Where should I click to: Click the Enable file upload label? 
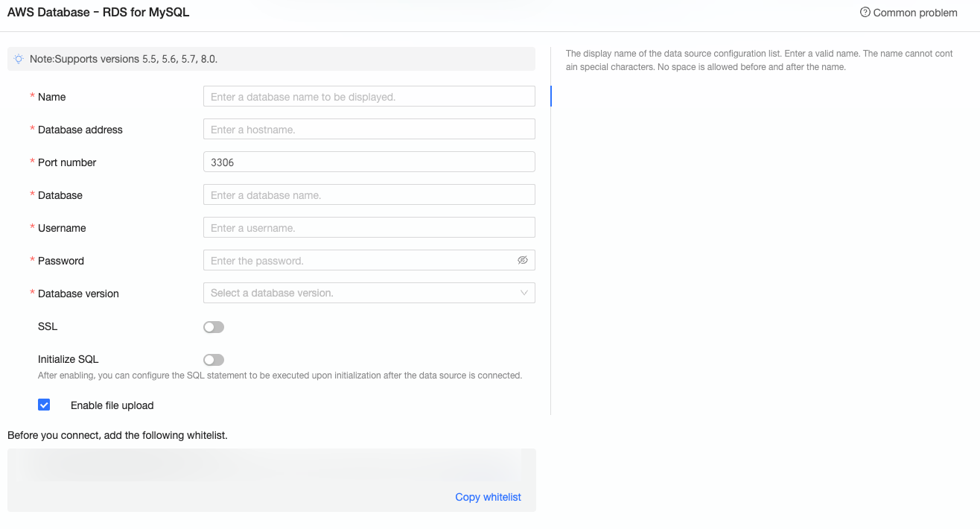coord(112,405)
